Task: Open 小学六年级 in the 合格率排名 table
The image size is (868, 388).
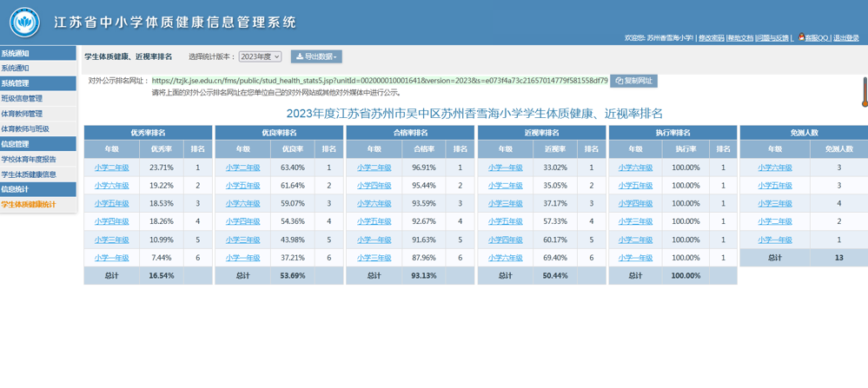Action: click(x=374, y=203)
